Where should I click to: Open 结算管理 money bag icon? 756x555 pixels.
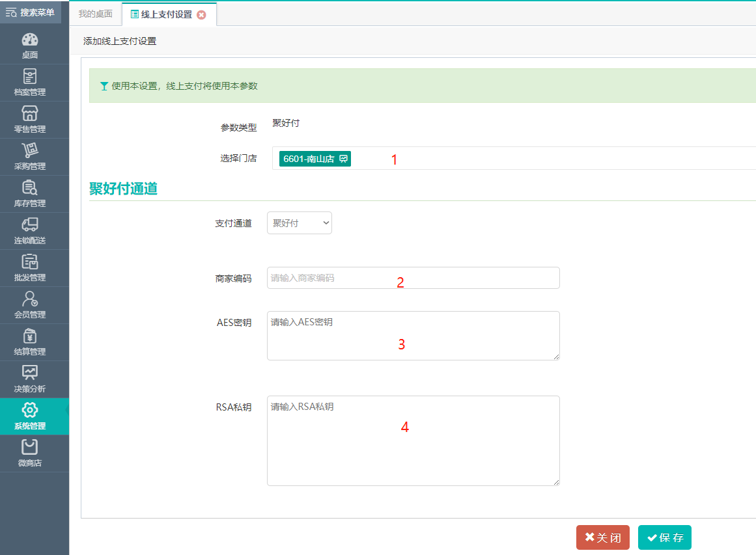[30, 336]
